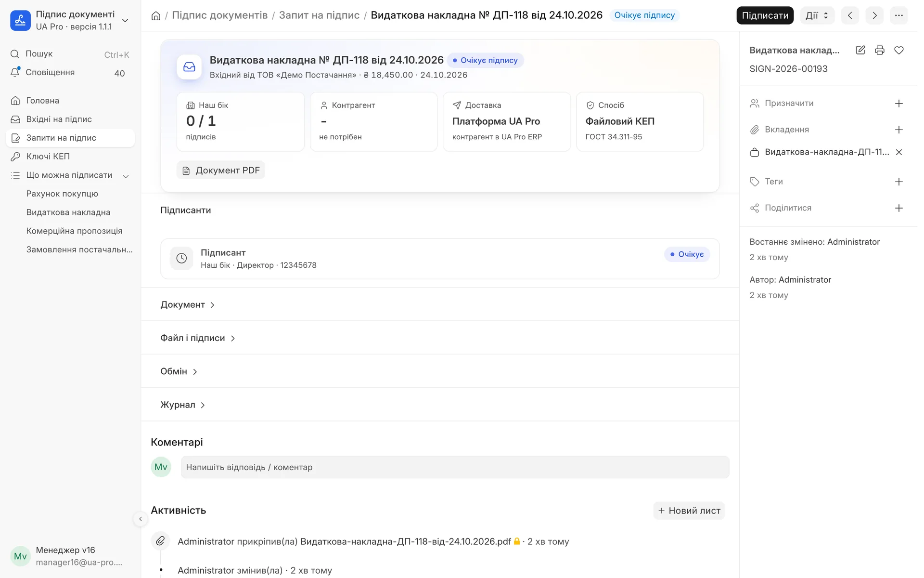Click the paperclip icon in activity feed
This screenshot has height=578, width=924.
tap(160, 541)
